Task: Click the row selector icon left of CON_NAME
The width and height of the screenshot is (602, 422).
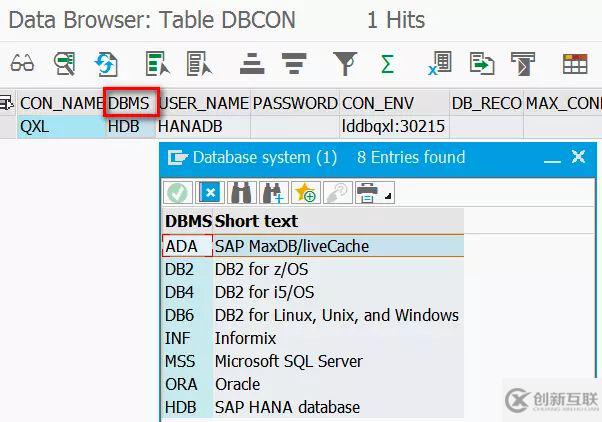Action: [x=7, y=103]
